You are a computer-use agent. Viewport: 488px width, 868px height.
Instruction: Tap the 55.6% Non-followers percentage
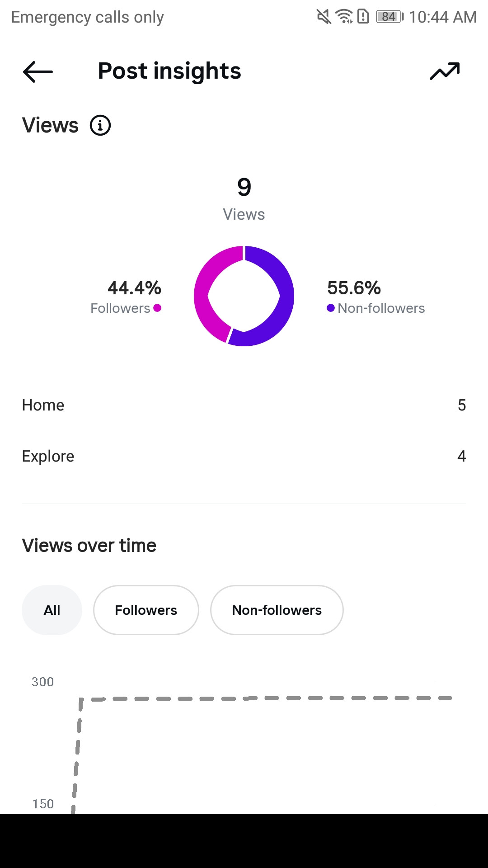[354, 288]
